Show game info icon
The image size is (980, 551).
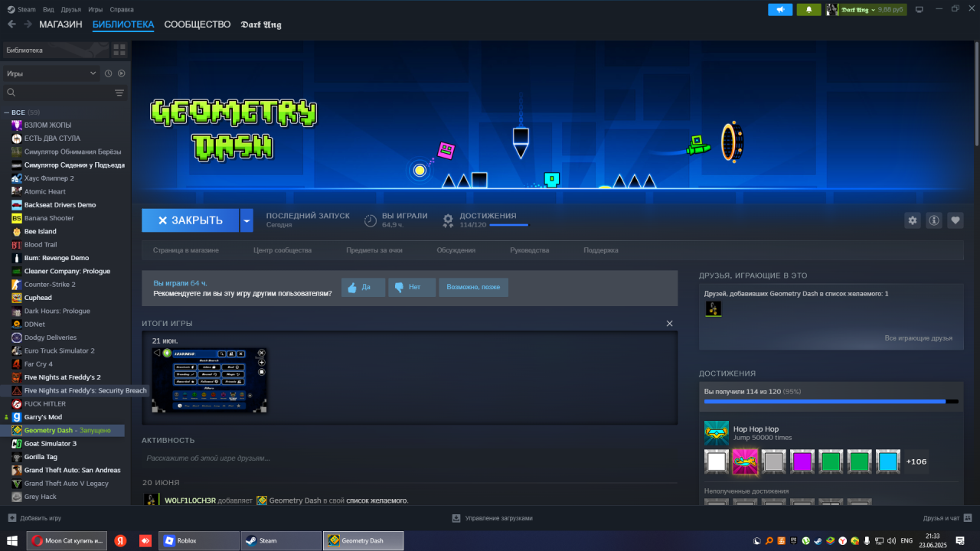tap(933, 220)
